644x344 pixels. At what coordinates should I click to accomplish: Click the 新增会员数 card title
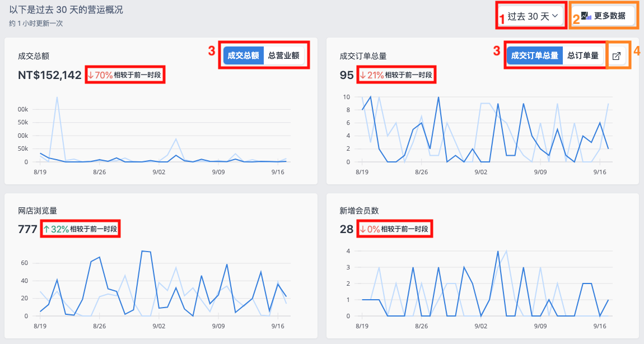[x=359, y=211]
